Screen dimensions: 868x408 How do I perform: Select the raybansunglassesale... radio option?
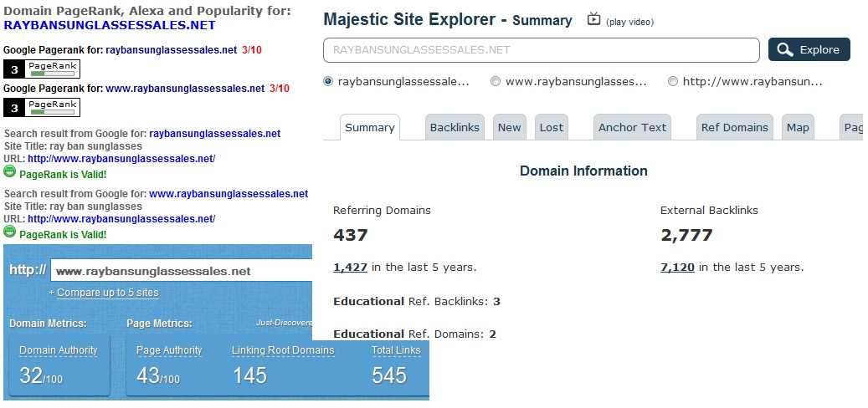tap(328, 81)
